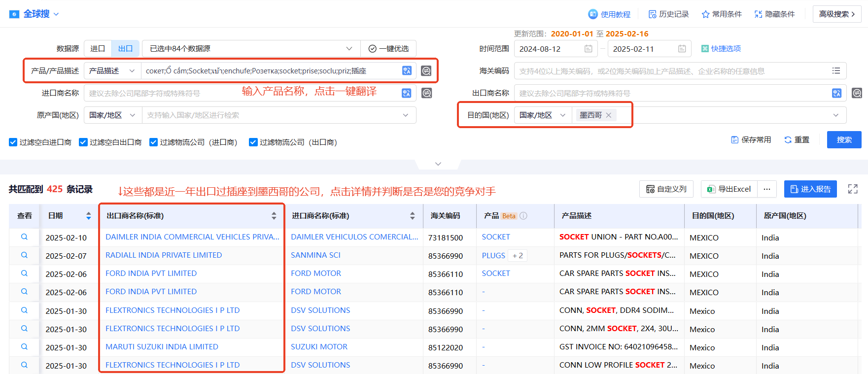Click info icon next to 产品 Beta header
This screenshot has height=374, width=868.
(523, 216)
